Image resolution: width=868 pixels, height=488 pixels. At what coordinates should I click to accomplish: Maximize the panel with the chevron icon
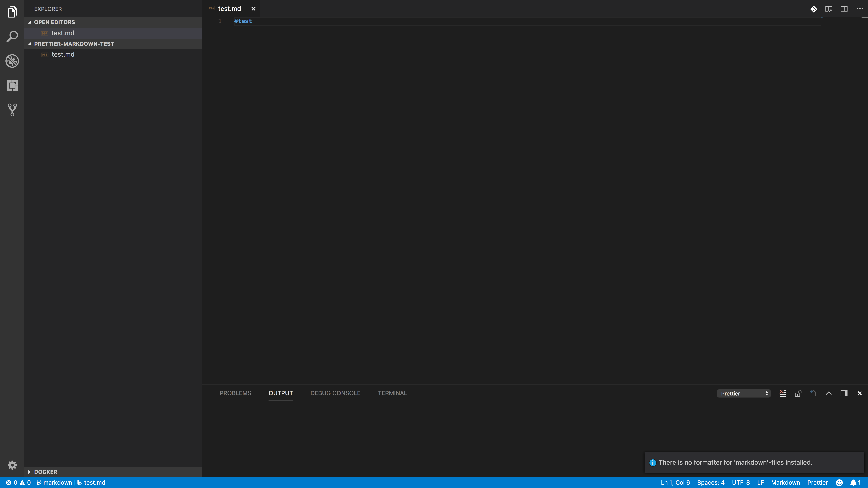pyautogui.click(x=829, y=393)
